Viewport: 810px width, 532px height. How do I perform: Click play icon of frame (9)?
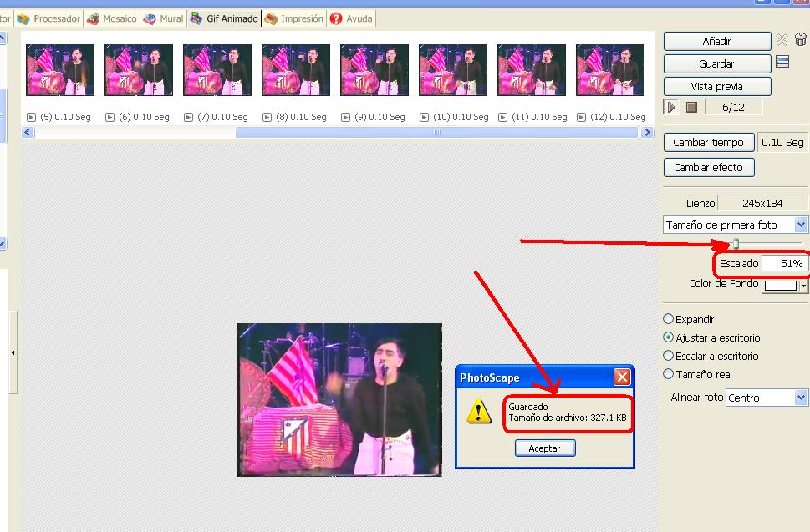pyautogui.click(x=345, y=117)
